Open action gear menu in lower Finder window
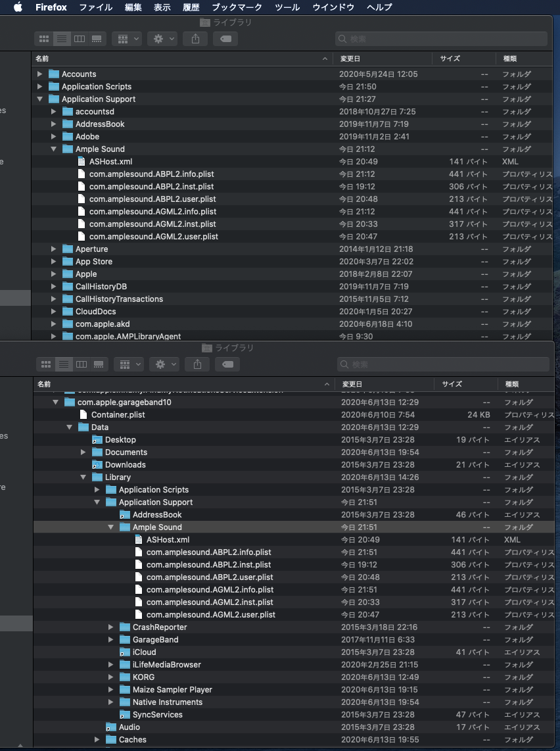The height and width of the screenshot is (751, 560). pyautogui.click(x=164, y=364)
